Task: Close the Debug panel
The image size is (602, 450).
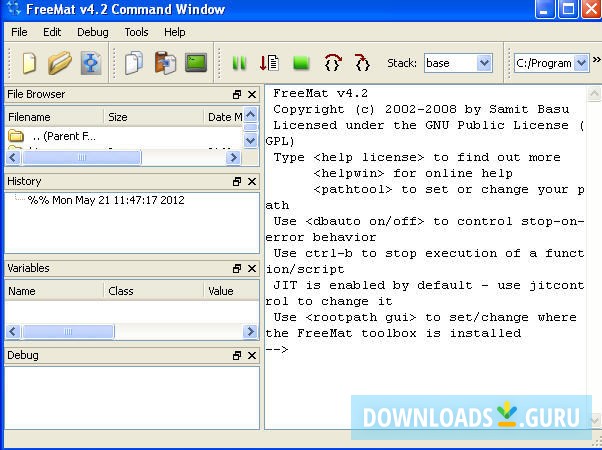Action: 252,356
